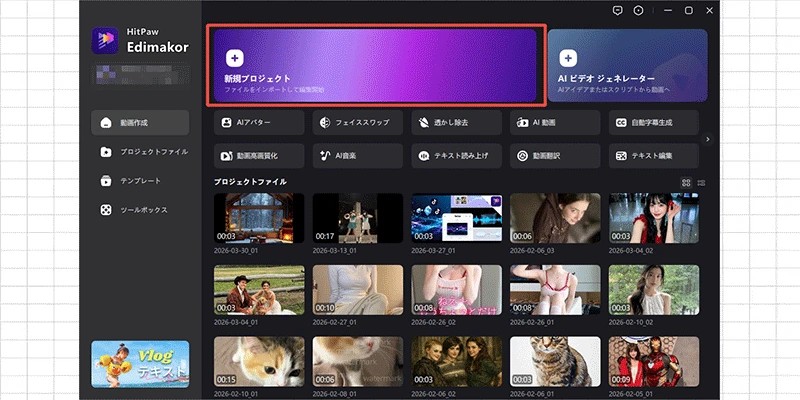This screenshot has width=800, height=400.
Task: Open the AIアバター tool
Action: point(259,123)
